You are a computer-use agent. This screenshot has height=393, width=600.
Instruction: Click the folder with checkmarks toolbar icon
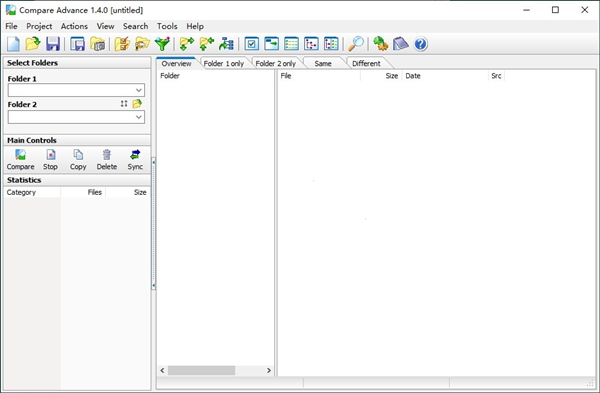(x=122, y=44)
